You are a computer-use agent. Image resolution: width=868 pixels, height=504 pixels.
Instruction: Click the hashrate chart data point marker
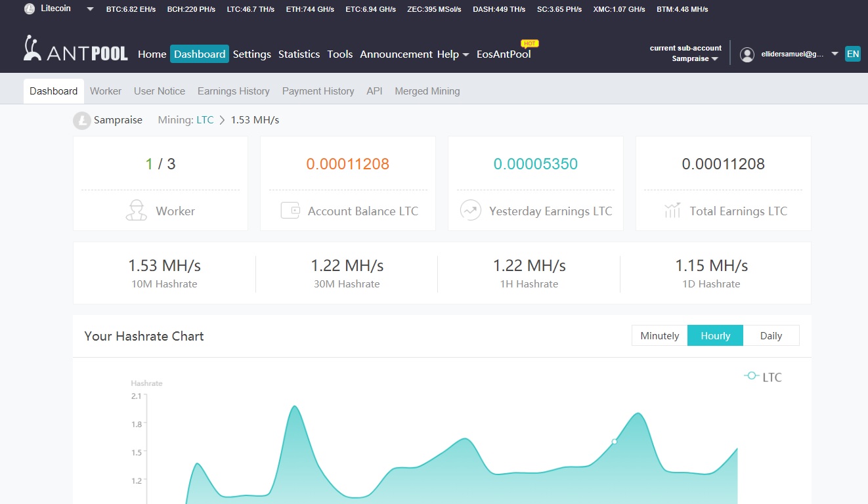[x=615, y=442]
